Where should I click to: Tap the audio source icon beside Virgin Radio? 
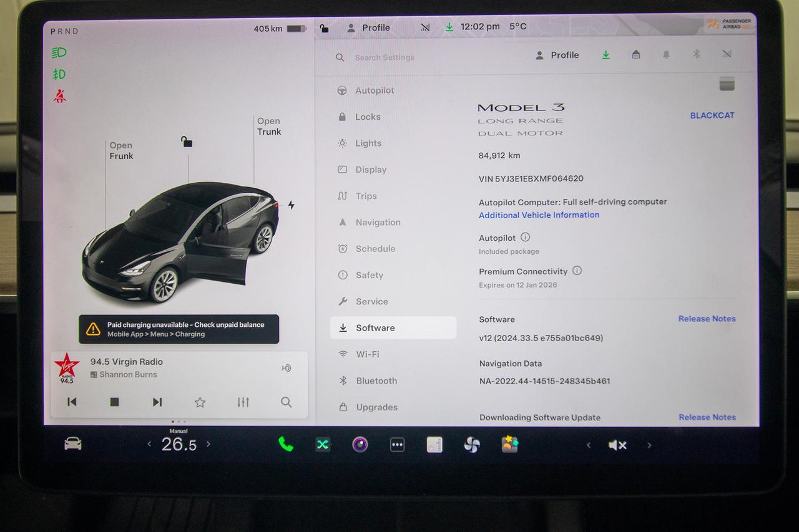point(287,368)
